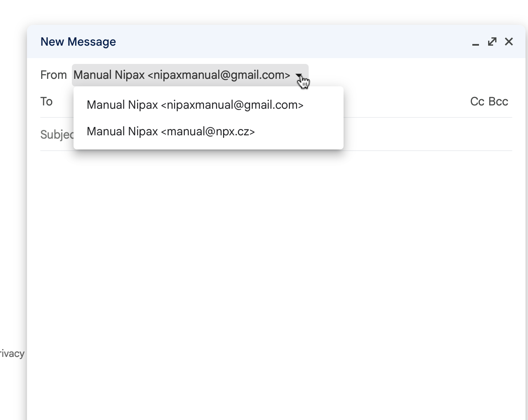The image size is (528, 420).
Task: Click the selected From sender address box
Action: click(x=182, y=75)
